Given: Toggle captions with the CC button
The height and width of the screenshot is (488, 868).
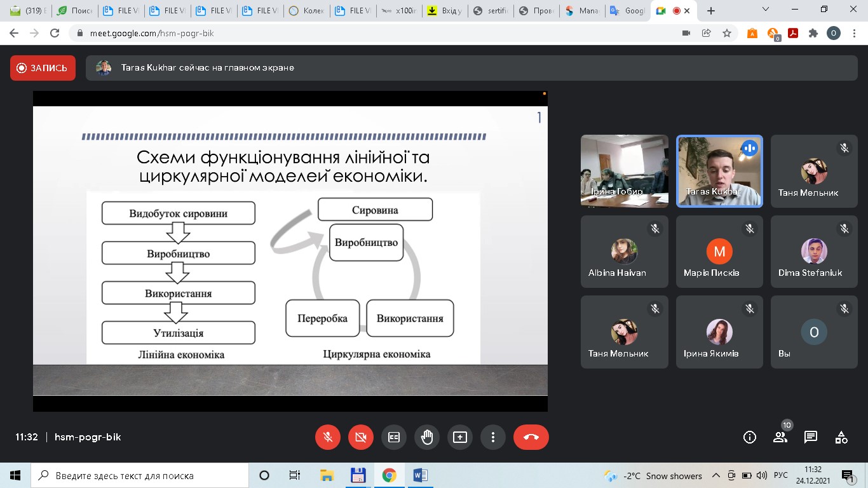Looking at the screenshot, I should 394,437.
